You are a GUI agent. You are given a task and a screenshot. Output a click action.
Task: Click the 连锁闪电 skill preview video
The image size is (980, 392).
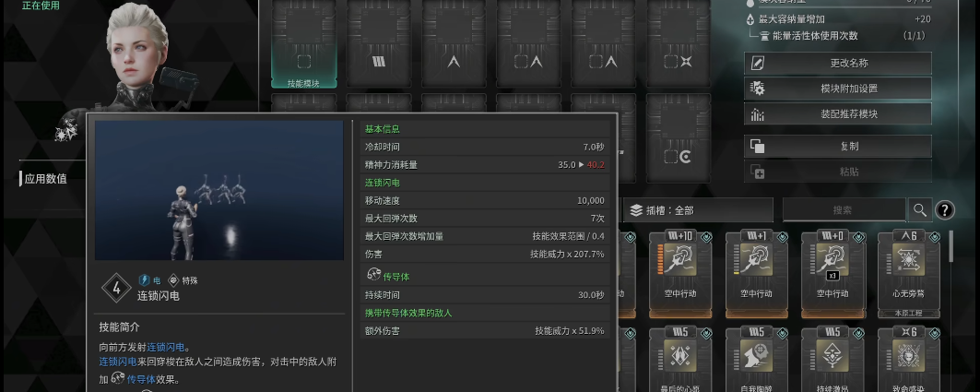pos(218,190)
